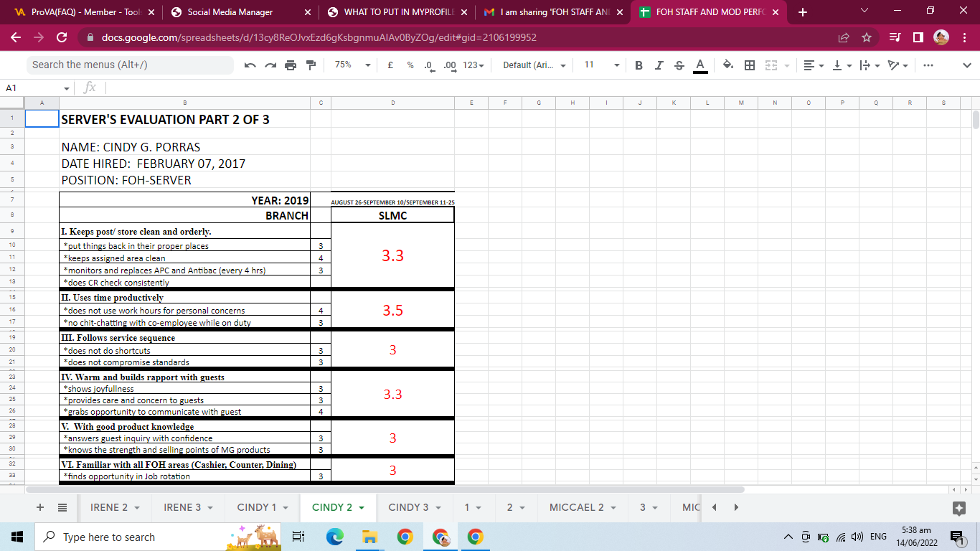Switch to the CINDY 3 sheet
This screenshot has width=980, height=551.
[x=410, y=507]
